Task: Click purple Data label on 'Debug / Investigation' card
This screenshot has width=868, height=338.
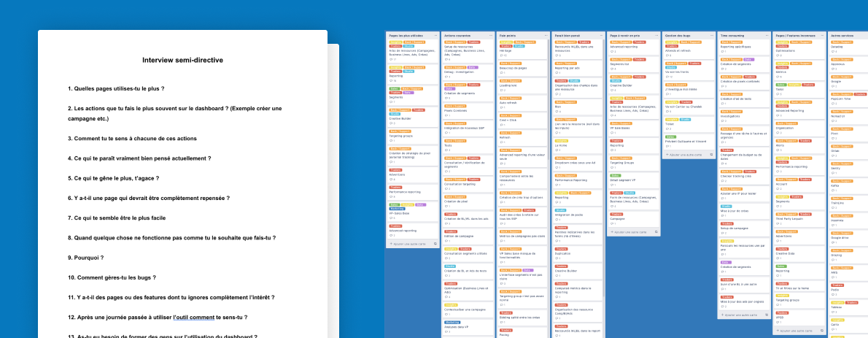Action: [x=473, y=67]
